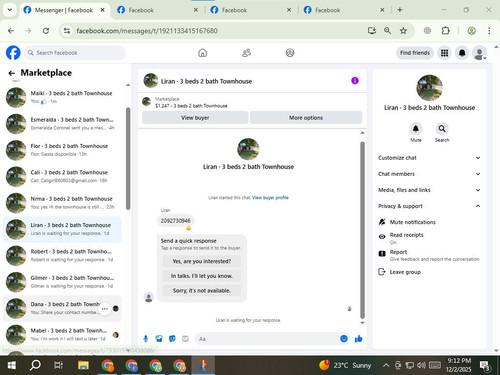
Task: Open Task View on taskbar
Action: pos(59,365)
